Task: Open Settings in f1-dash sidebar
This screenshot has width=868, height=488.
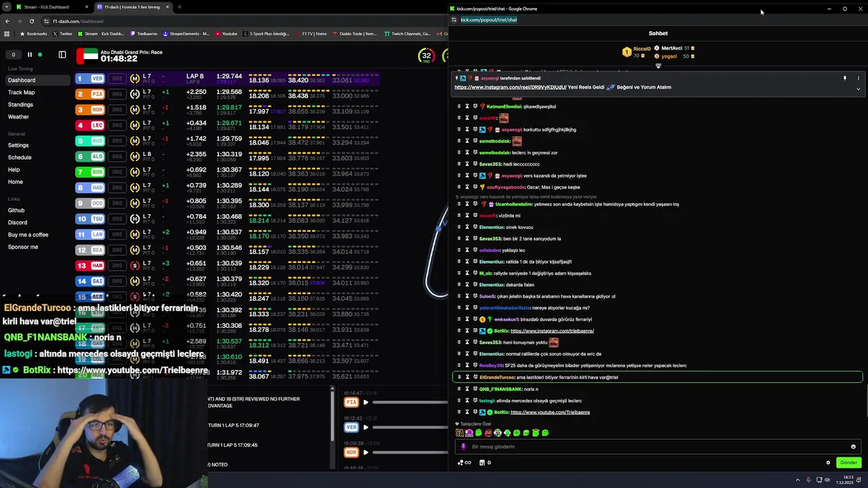Action: coord(18,145)
